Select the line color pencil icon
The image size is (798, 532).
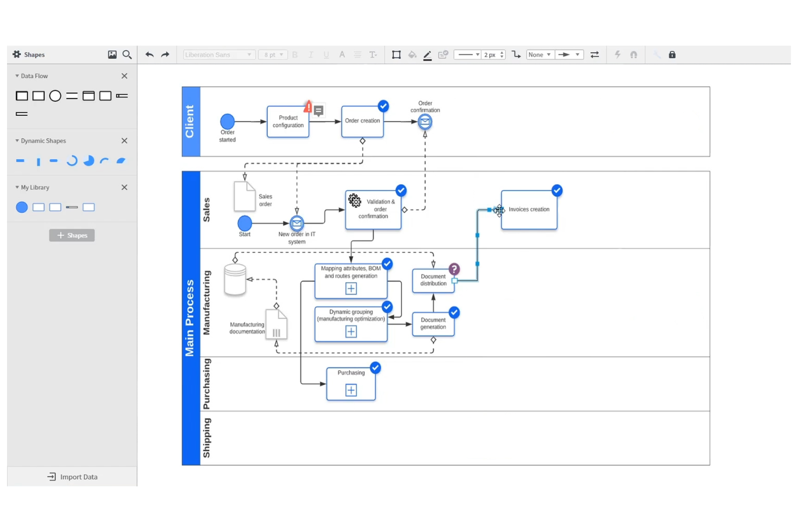click(427, 54)
